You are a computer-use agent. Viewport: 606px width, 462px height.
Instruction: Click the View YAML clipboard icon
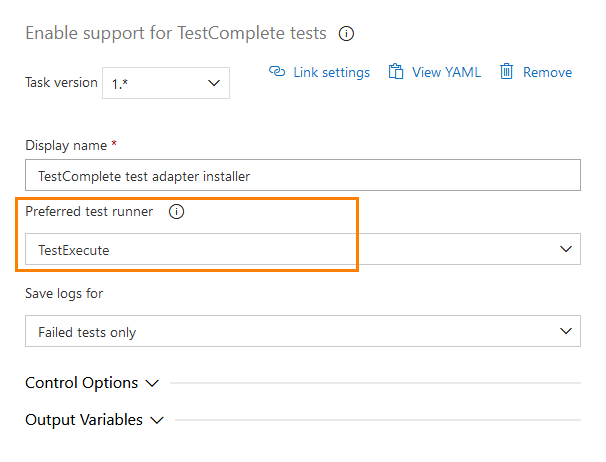tap(396, 72)
